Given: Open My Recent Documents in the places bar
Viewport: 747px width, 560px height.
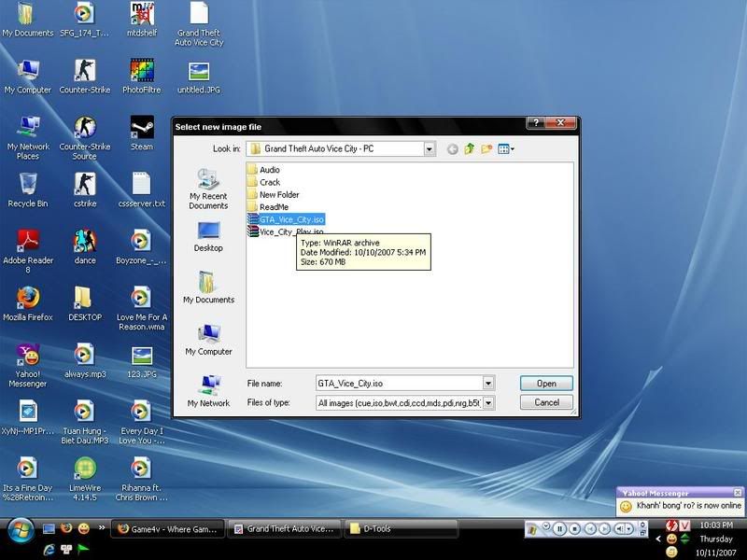Looking at the screenshot, I should click(x=208, y=189).
